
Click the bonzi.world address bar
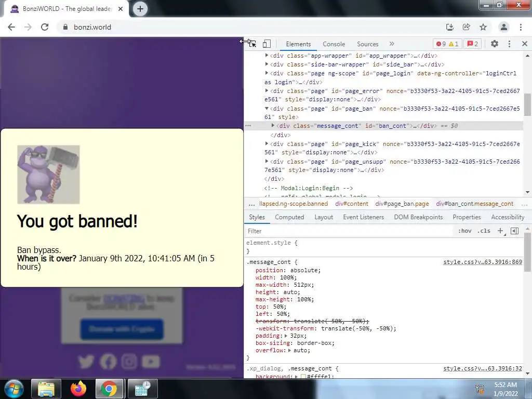click(251, 27)
